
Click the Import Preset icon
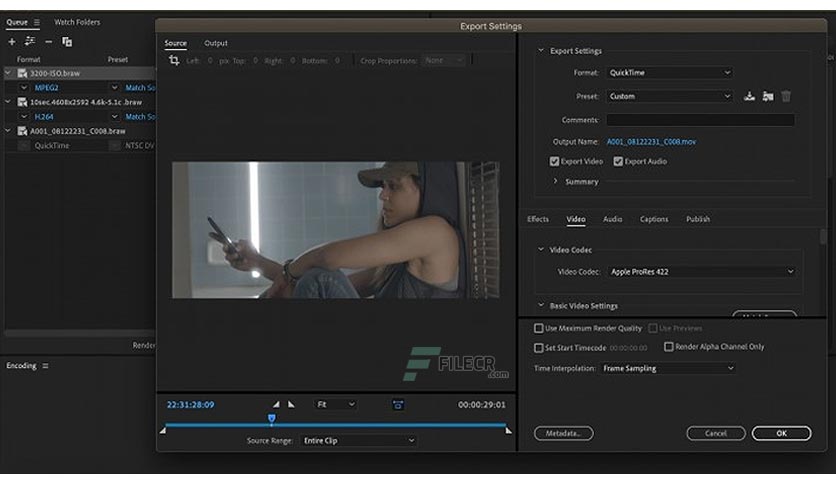(x=768, y=96)
